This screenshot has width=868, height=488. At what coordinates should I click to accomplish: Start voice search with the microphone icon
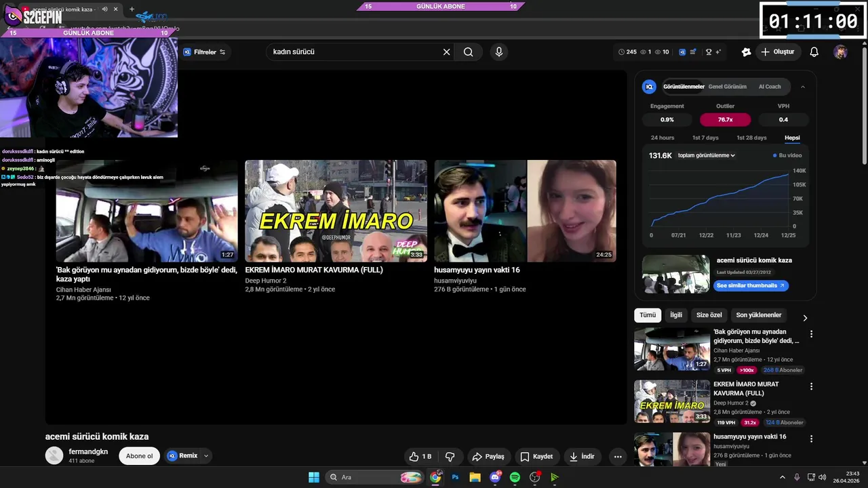(x=499, y=52)
